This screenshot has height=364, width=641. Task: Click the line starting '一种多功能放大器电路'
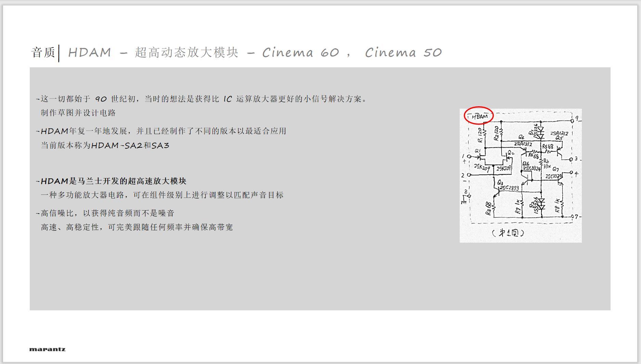[162, 195]
